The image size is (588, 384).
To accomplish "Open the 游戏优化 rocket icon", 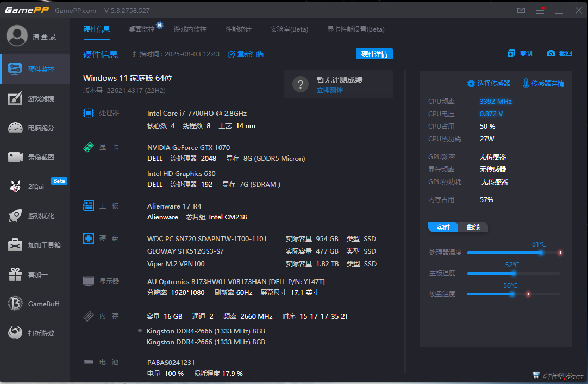I will 15,216.
